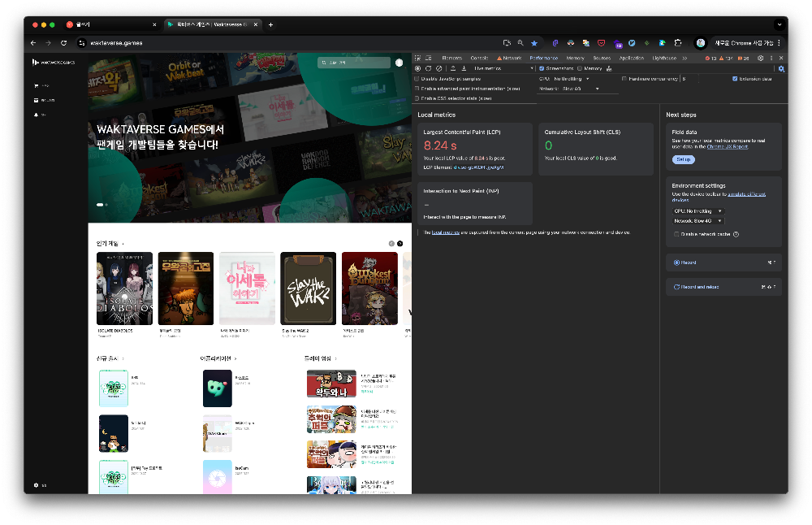Click the next arrow of the popular games carousel
This screenshot has height=525, width=812.
pyautogui.click(x=400, y=244)
